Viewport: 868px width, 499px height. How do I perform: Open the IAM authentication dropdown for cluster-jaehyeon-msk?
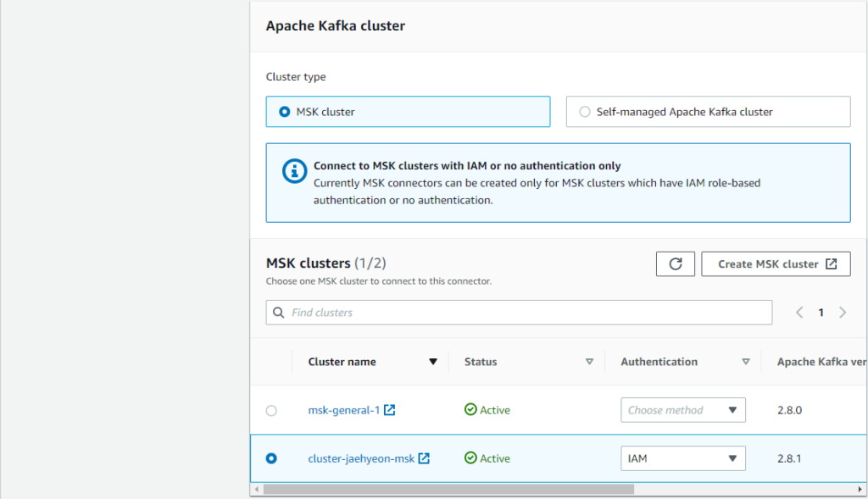682,458
